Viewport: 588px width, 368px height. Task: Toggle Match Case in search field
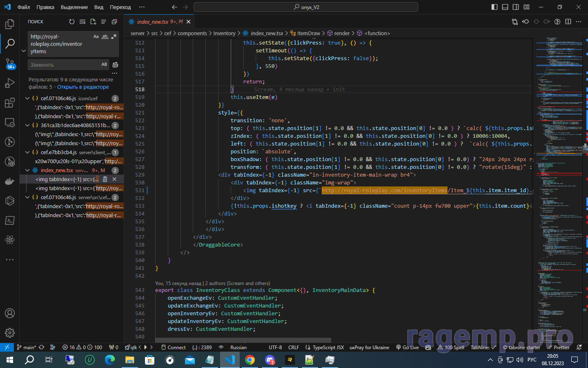(x=96, y=36)
